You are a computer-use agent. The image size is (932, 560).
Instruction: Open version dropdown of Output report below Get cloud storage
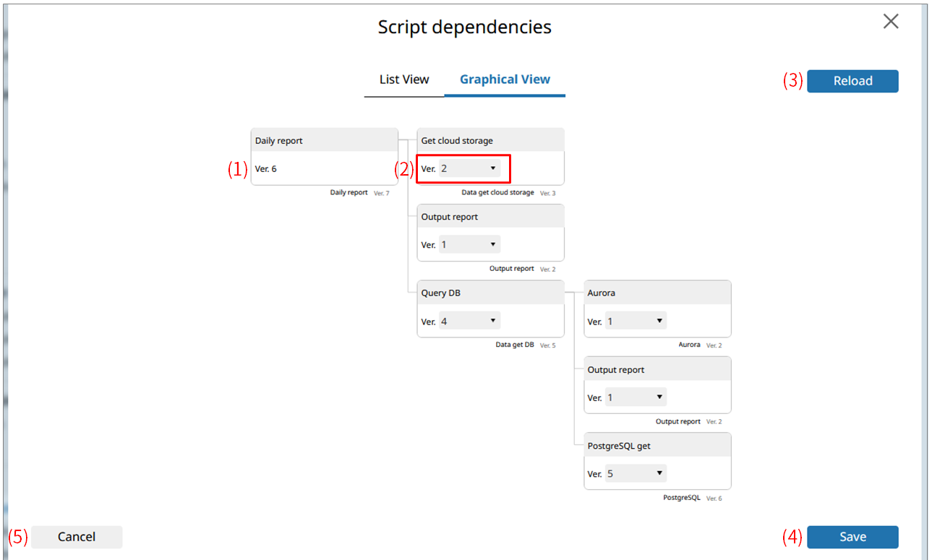coord(470,245)
